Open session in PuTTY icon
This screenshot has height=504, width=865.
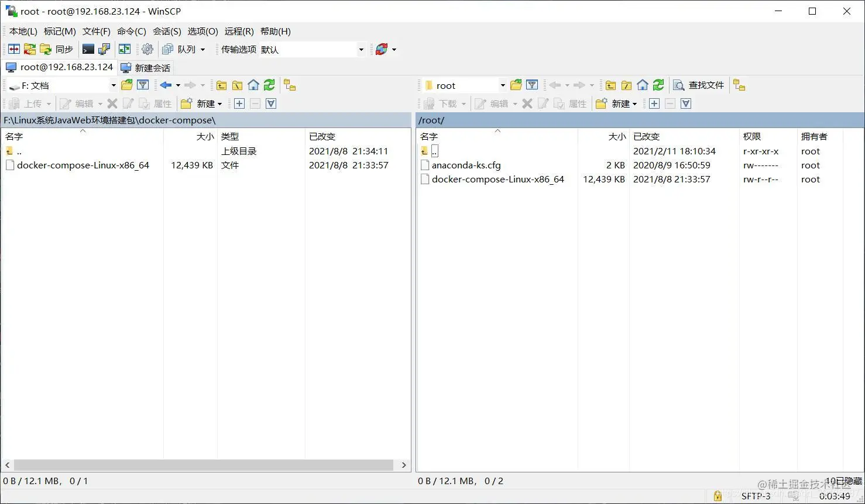pos(104,49)
